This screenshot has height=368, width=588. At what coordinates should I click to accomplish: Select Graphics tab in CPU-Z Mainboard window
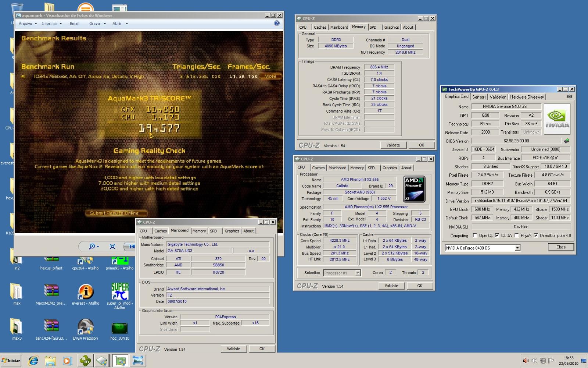pyautogui.click(x=232, y=231)
